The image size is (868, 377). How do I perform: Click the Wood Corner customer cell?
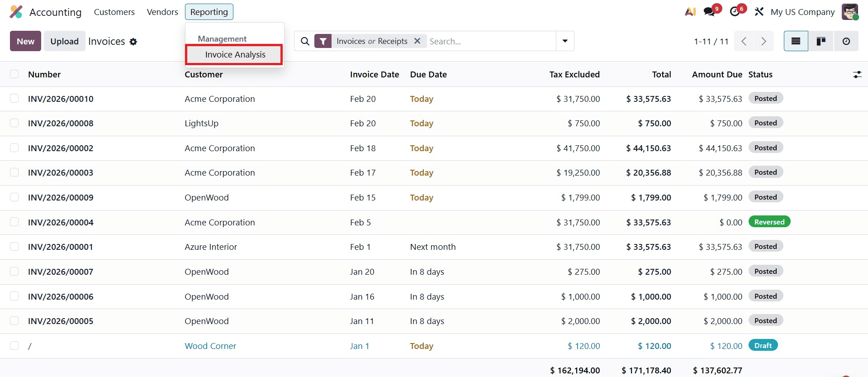coord(210,346)
